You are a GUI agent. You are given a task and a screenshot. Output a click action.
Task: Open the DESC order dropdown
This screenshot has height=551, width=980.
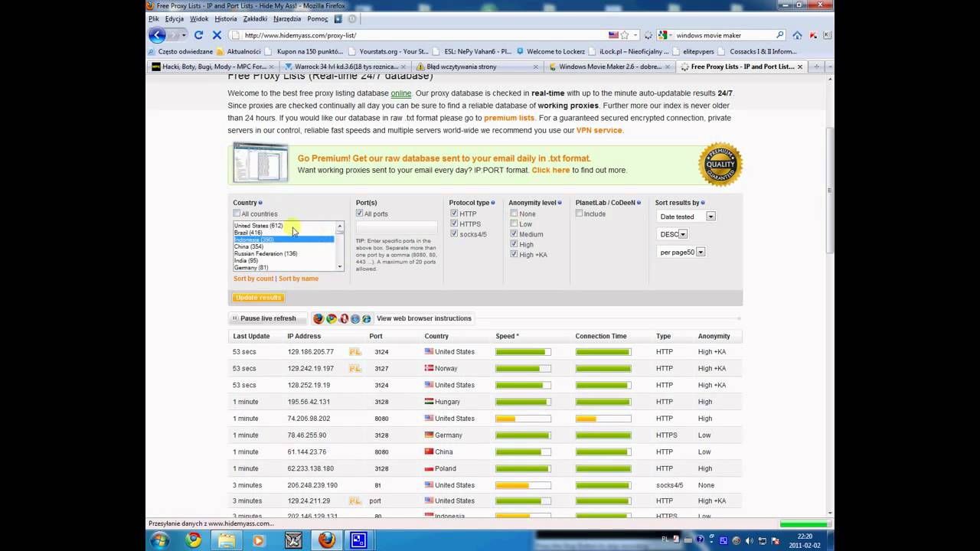click(672, 234)
